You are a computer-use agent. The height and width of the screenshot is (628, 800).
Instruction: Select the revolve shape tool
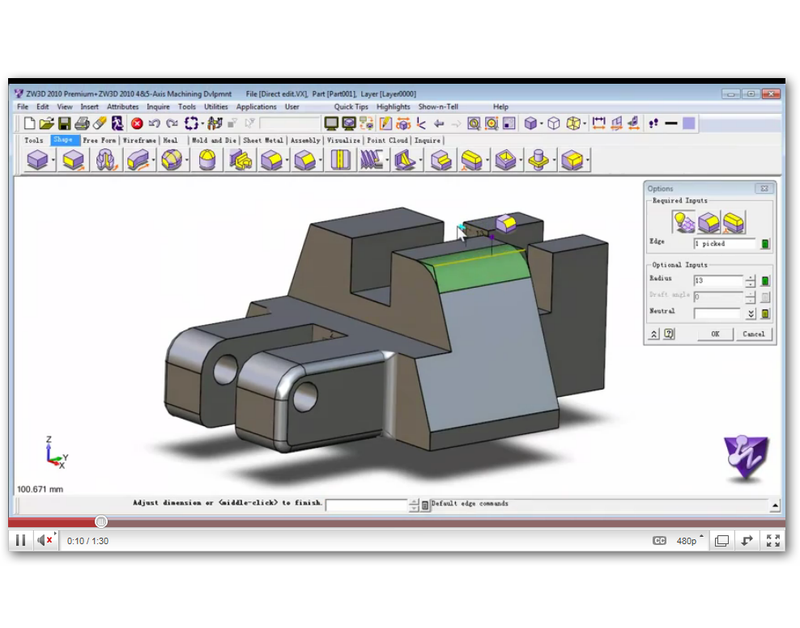[x=106, y=160]
